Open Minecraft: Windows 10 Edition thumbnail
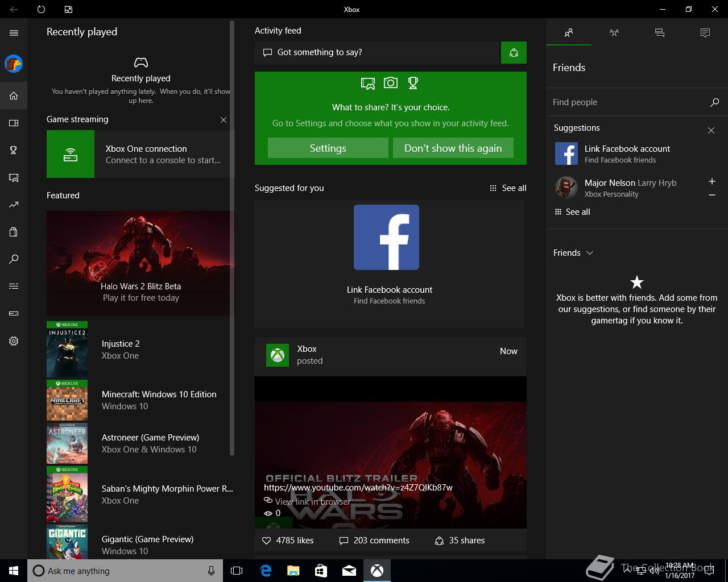This screenshot has width=728, height=582. tap(67, 400)
